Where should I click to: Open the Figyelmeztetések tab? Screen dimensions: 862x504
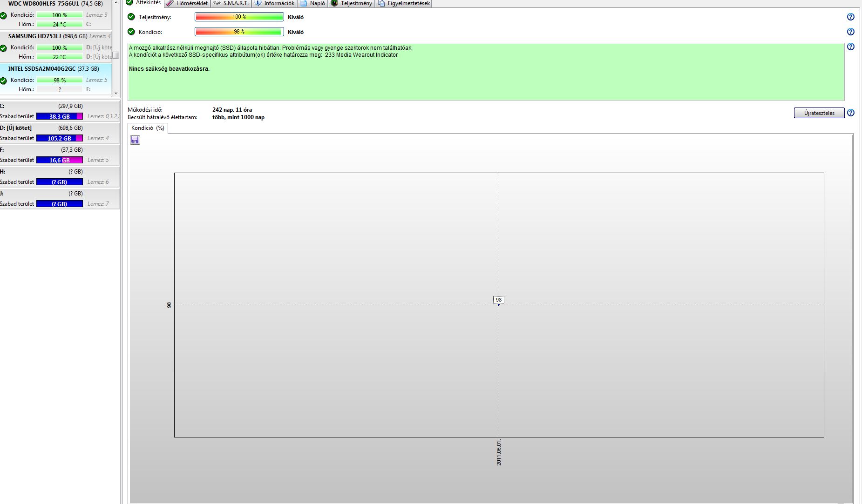[x=404, y=3]
